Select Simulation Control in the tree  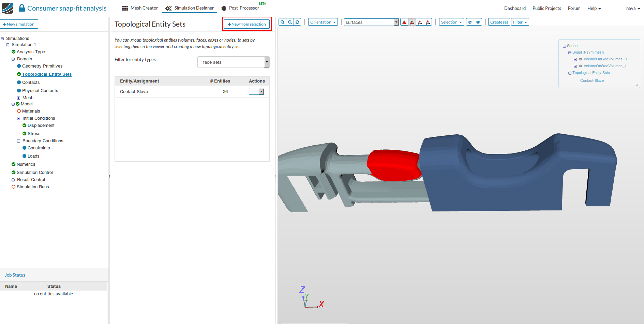coord(35,173)
